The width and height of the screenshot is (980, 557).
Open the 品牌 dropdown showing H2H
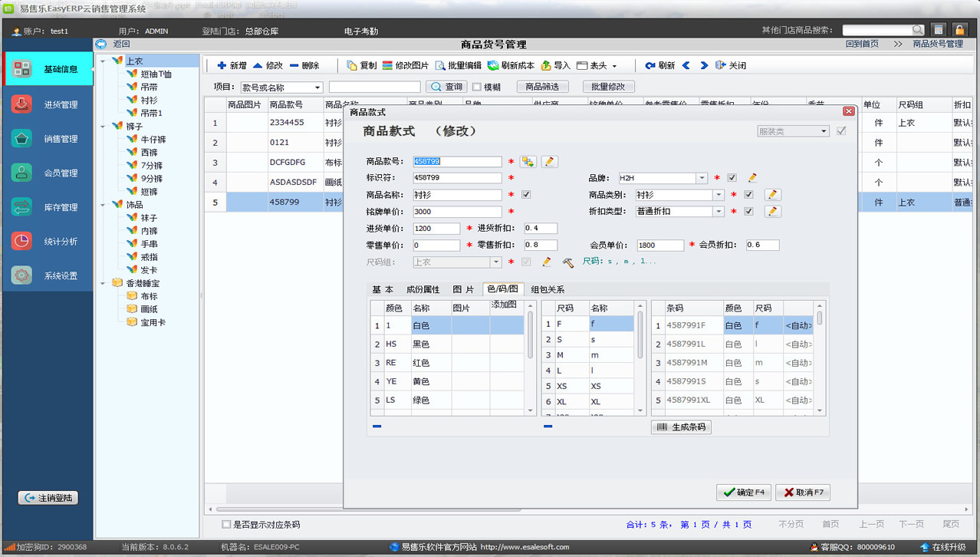(x=702, y=178)
